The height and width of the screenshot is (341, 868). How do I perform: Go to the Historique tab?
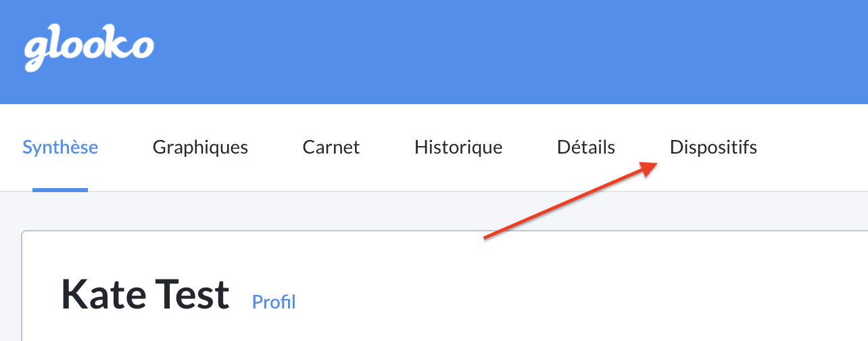coord(458,147)
